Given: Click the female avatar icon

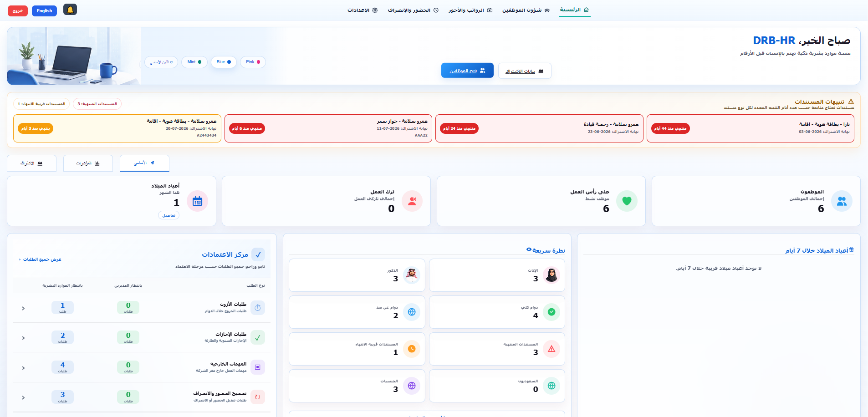Looking at the screenshot, I should [x=551, y=275].
